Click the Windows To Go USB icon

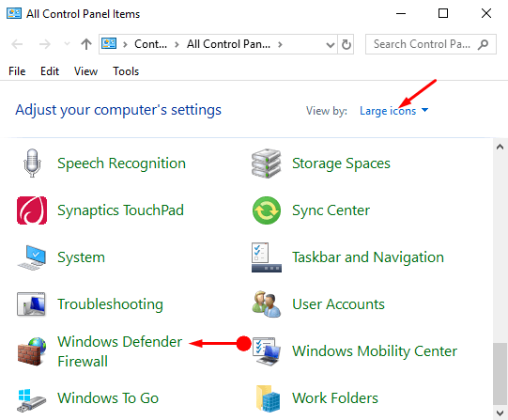pos(32,400)
